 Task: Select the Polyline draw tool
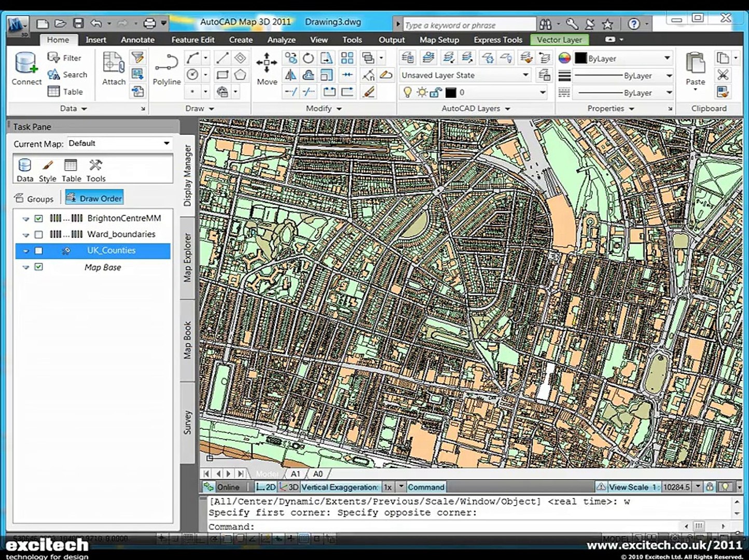pos(167,68)
